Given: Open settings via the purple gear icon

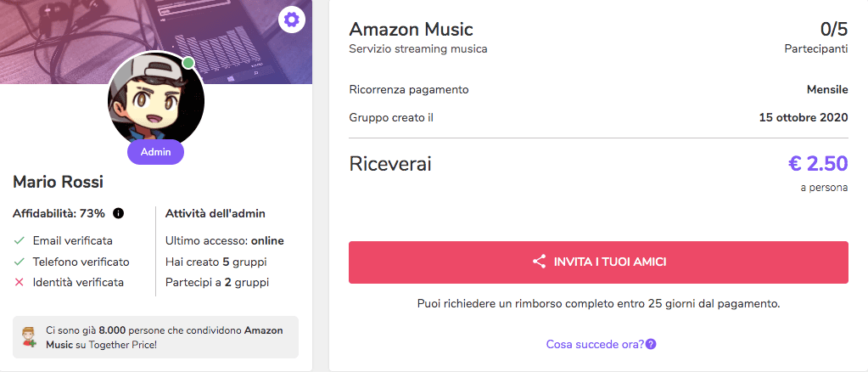Looking at the screenshot, I should pyautogui.click(x=291, y=20).
